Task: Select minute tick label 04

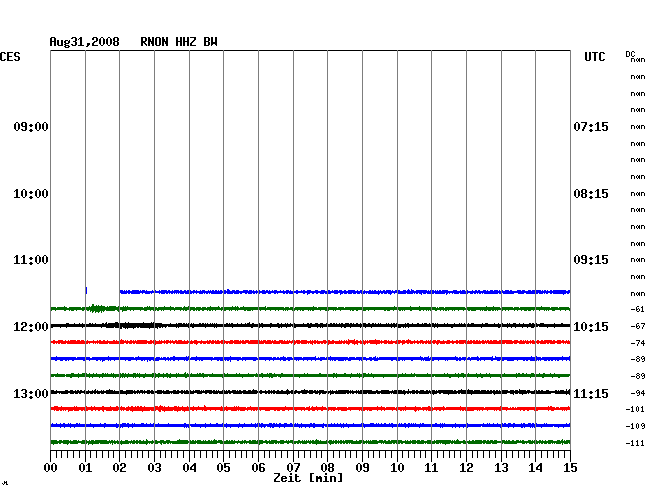Action: (189, 468)
